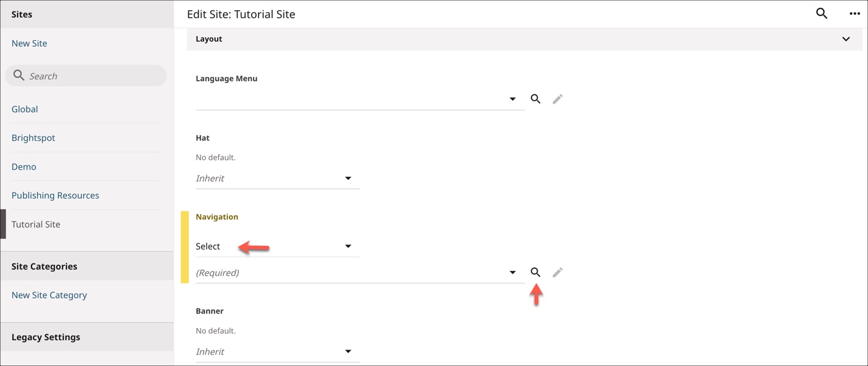Open the three-dots more options menu

point(855,13)
